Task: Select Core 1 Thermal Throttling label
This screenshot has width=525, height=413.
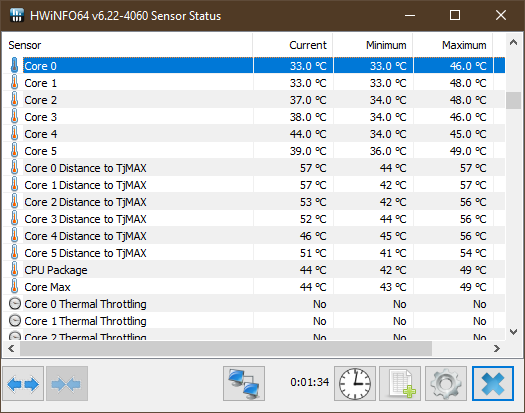Action: pyautogui.click(x=85, y=322)
